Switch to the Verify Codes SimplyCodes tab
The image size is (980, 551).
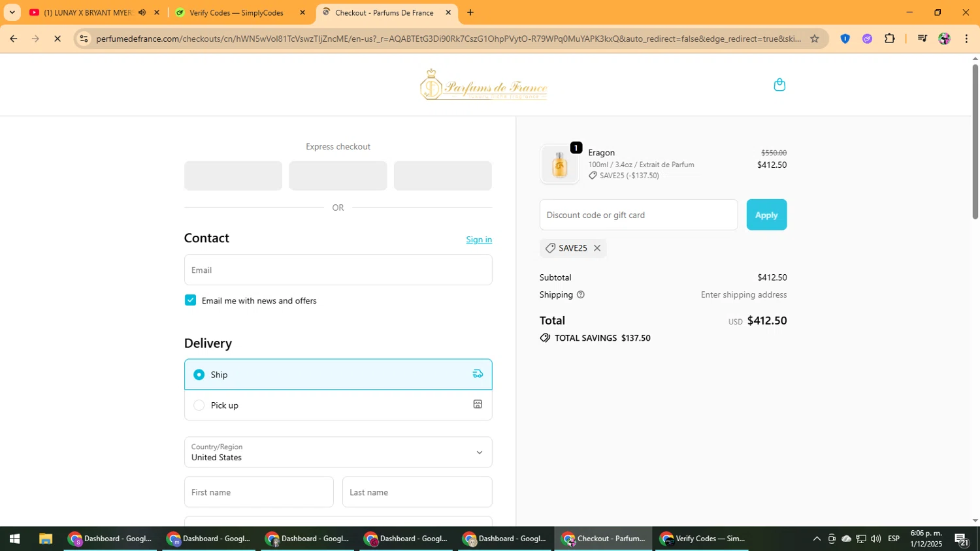pos(237,12)
